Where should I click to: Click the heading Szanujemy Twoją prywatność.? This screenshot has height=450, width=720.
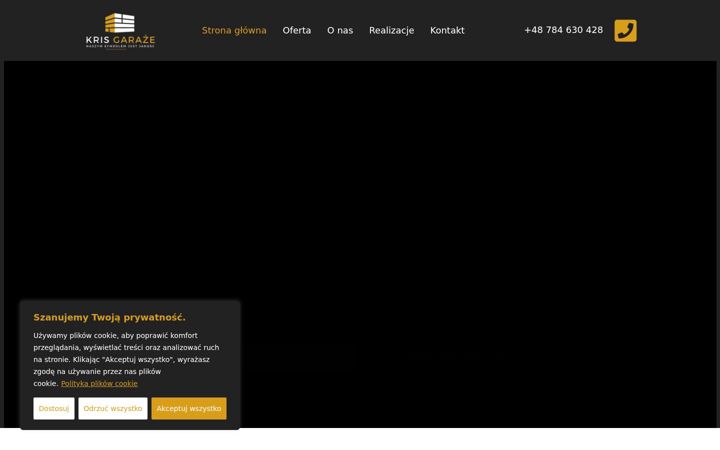click(x=109, y=317)
